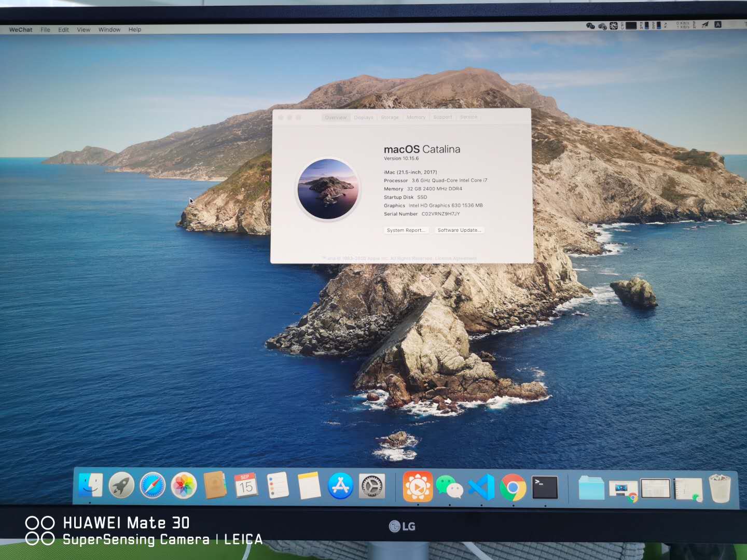747x560 pixels.
Task: Open the Contacts book icon in dock
Action: pyautogui.click(x=215, y=485)
